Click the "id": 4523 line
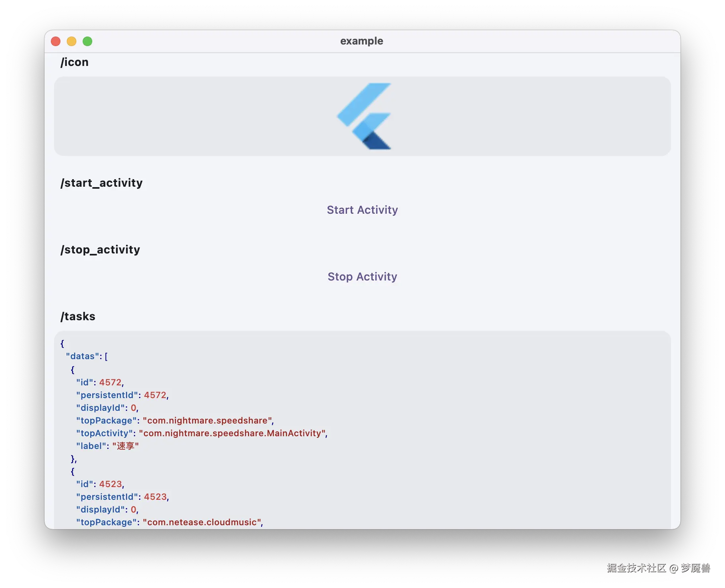 tap(100, 484)
